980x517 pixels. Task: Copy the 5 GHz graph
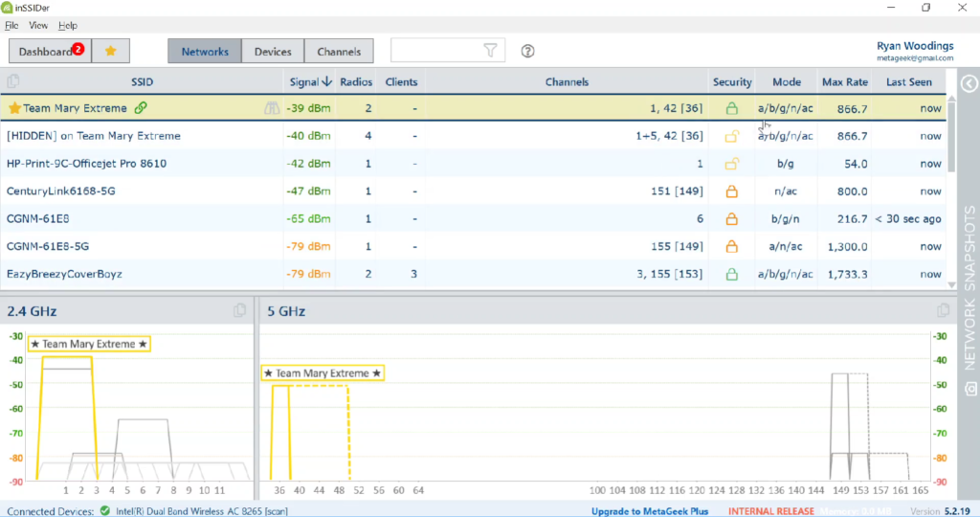[943, 311]
